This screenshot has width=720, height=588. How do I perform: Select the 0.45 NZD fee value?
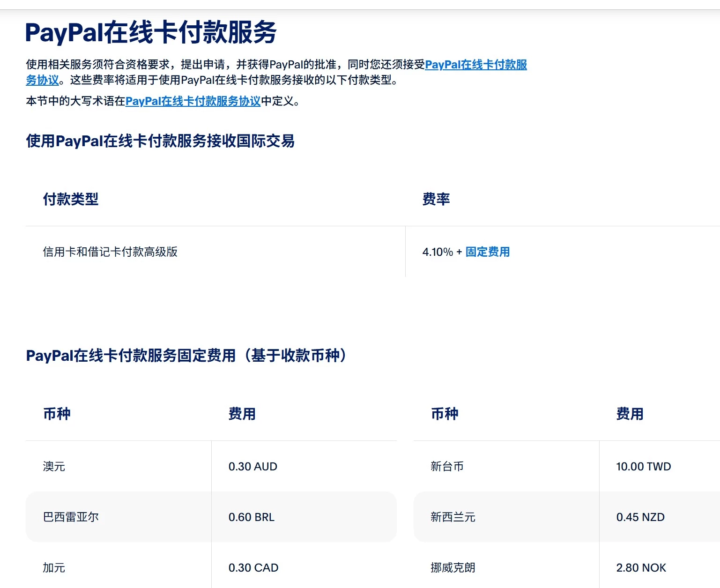(x=640, y=517)
